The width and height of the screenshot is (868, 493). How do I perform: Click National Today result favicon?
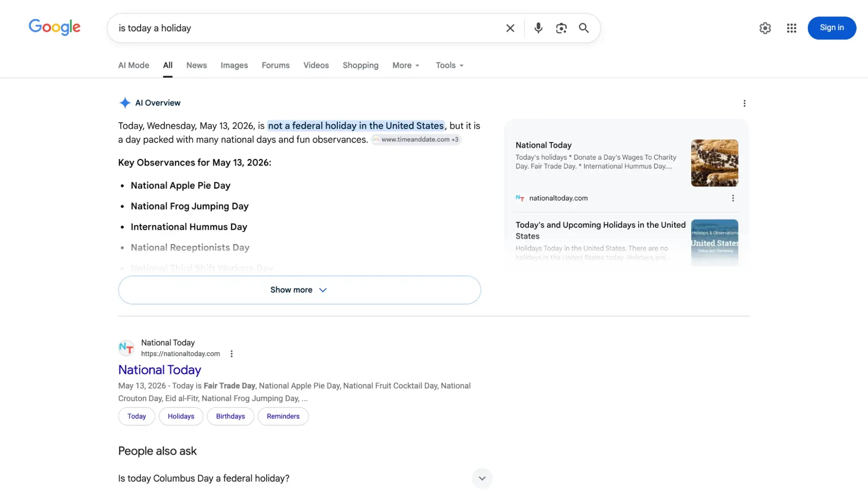point(126,348)
